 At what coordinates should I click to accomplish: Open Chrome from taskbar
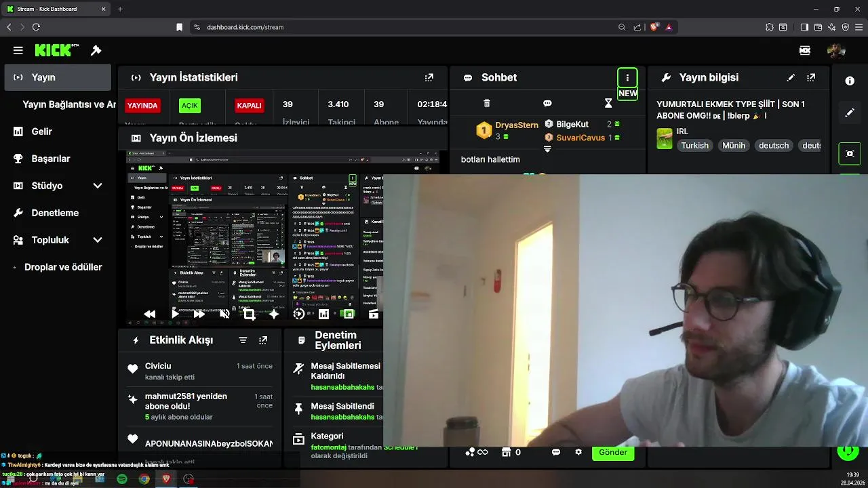pos(144,479)
